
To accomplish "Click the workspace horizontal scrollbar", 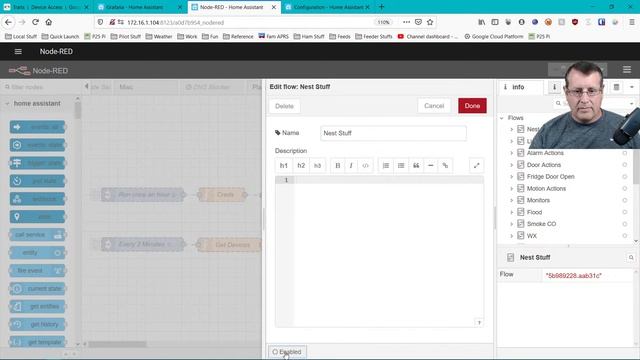I will (118, 344).
